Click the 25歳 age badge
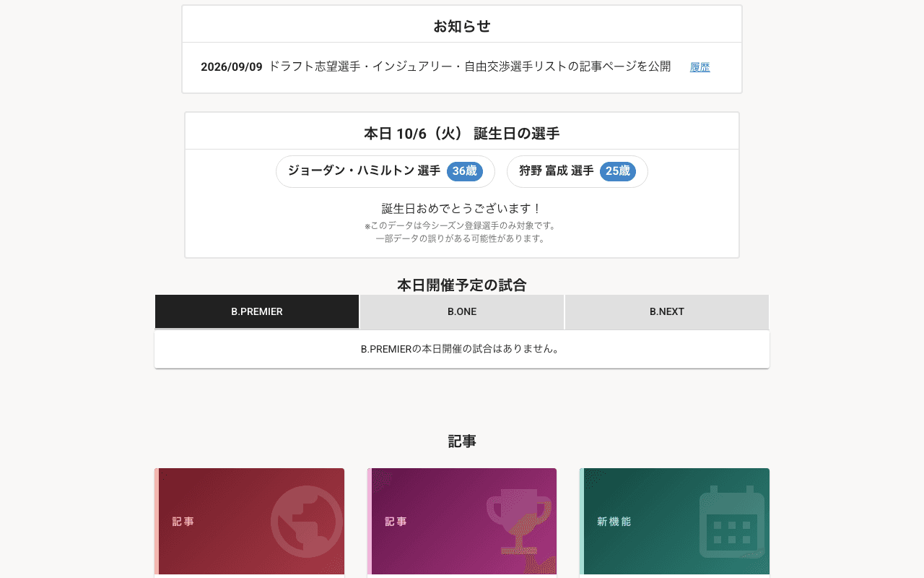The width and height of the screenshot is (924, 578). point(618,171)
